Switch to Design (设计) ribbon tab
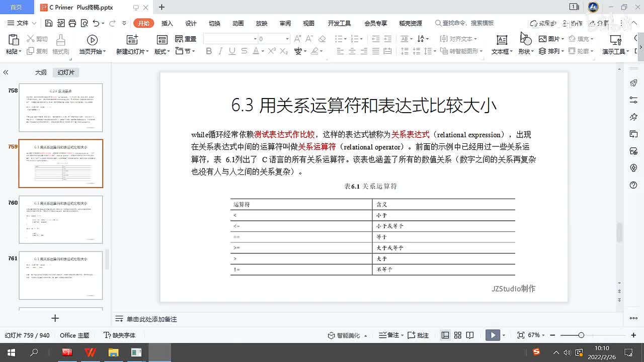 coord(191,23)
